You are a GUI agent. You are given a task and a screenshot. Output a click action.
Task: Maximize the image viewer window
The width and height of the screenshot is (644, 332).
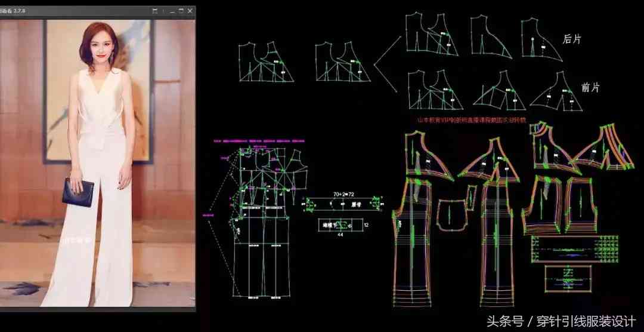click(x=181, y=11)
